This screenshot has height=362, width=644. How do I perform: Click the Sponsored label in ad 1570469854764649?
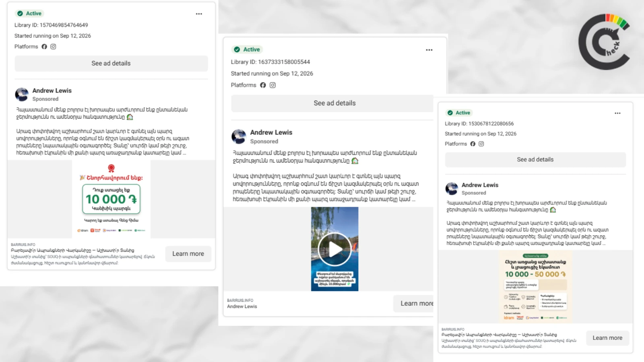point(45,99)
